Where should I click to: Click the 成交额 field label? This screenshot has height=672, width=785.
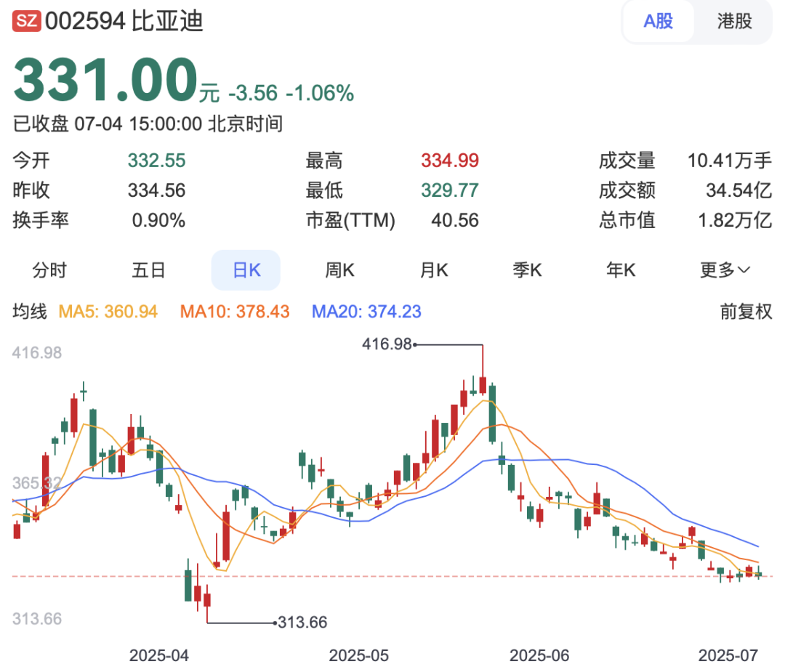tap(627, 190)
